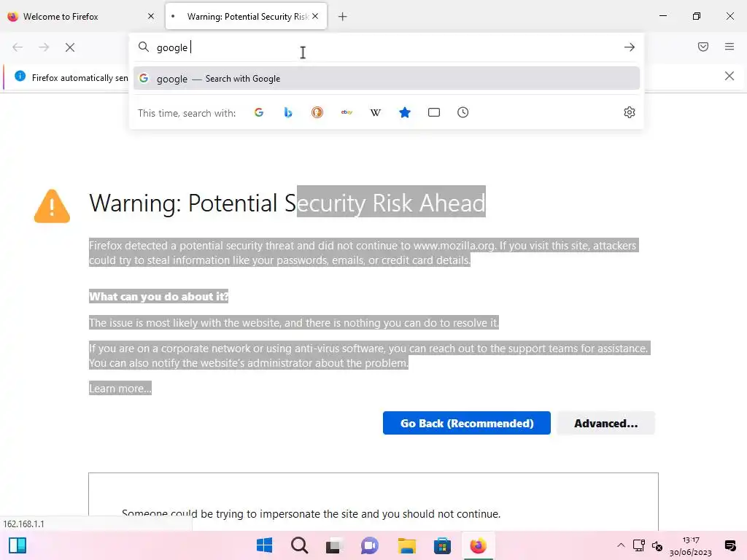Image resolution: width=747 pixels, height=560 pixels.
Task: Open the Chat app on taskbar
Action: (x=370, y=545)
